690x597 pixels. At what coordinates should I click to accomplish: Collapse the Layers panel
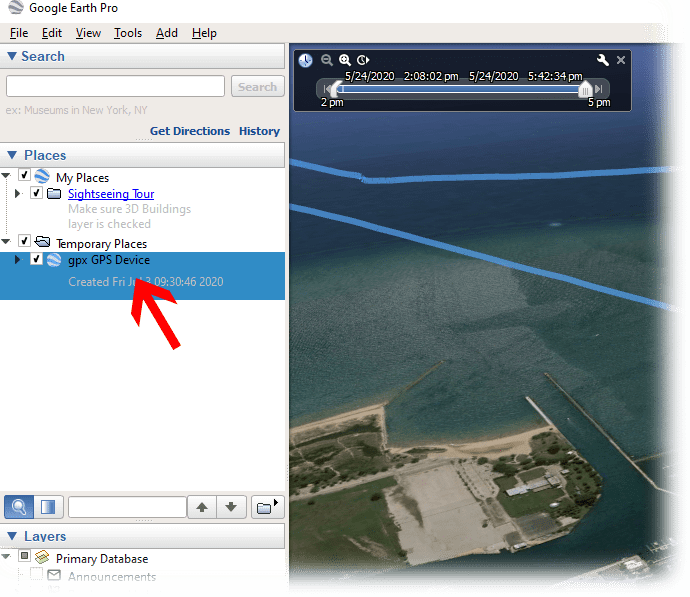pyautogui.click(x=12, y=536)
